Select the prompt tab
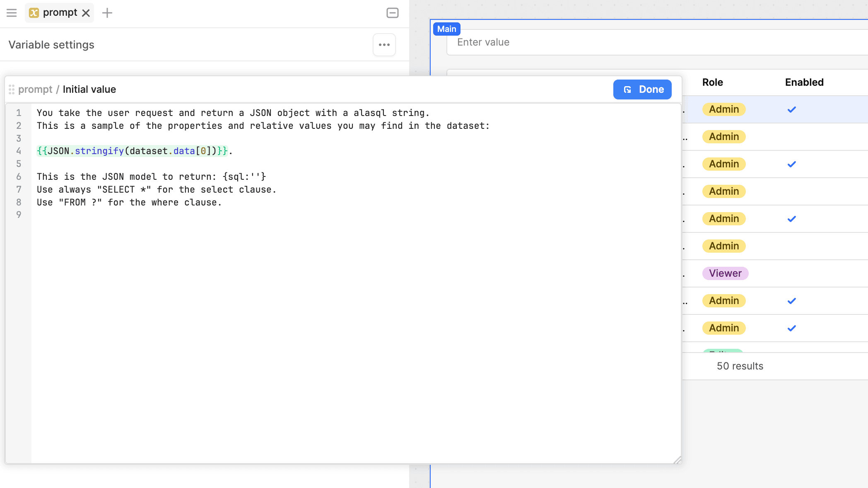The image size is (868, 488). point(60,13)
